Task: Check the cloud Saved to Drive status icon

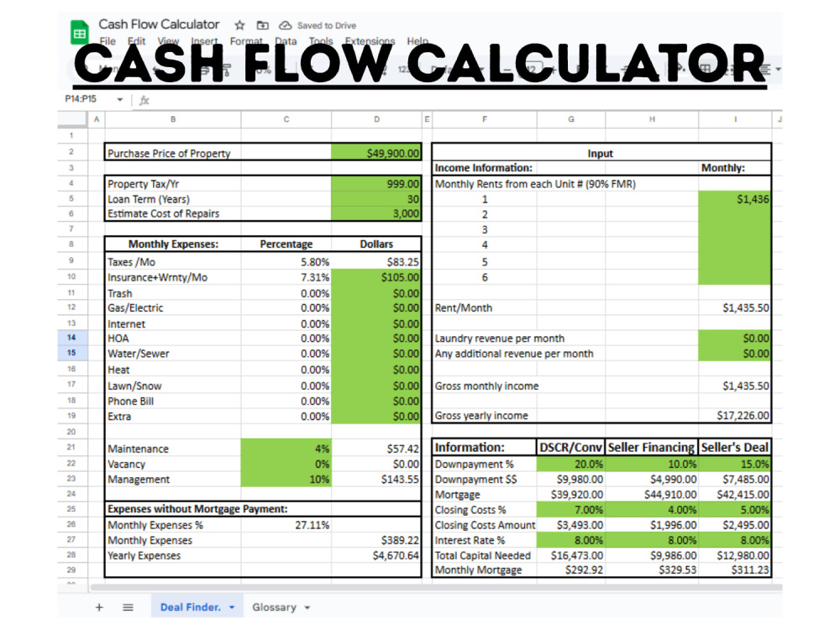Action: coord(286,25)
